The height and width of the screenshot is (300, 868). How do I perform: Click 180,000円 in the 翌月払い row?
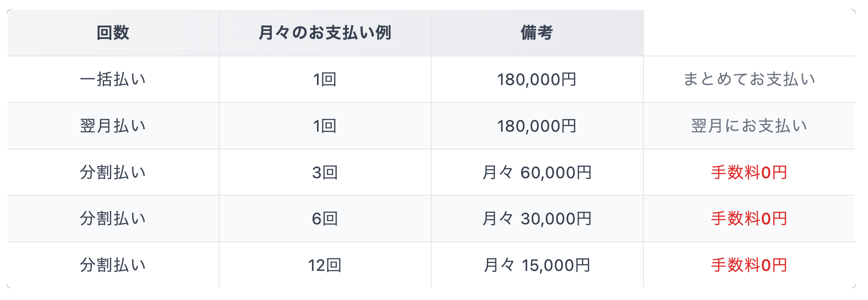tap(537, 126)
